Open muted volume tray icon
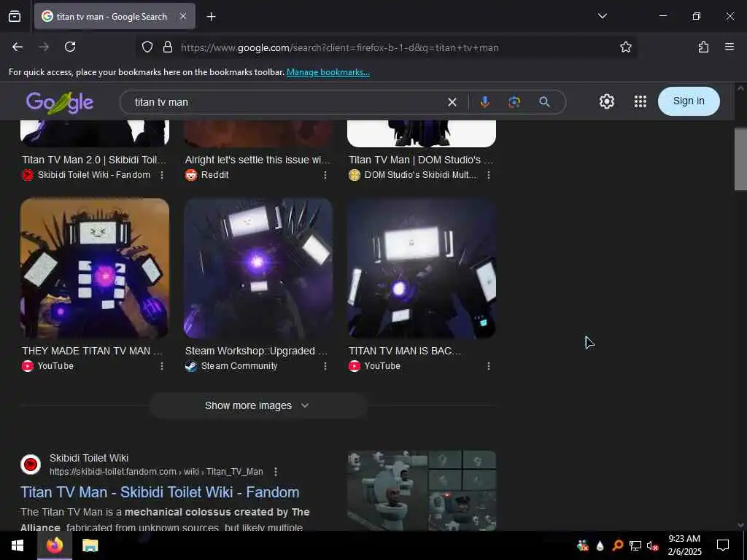 click(652, 545)
